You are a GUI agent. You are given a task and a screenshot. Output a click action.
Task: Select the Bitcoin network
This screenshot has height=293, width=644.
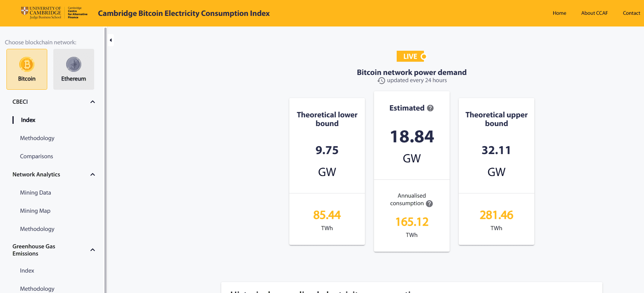point(26,69)
